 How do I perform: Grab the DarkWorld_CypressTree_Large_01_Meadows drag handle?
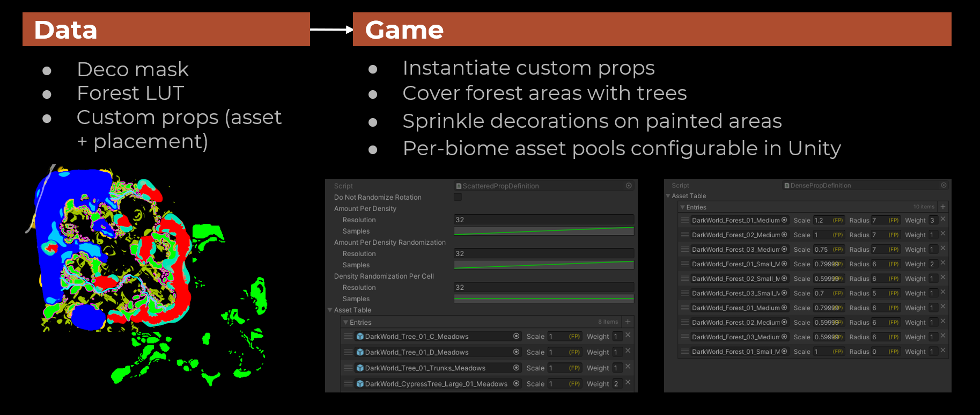coord(348,384)
